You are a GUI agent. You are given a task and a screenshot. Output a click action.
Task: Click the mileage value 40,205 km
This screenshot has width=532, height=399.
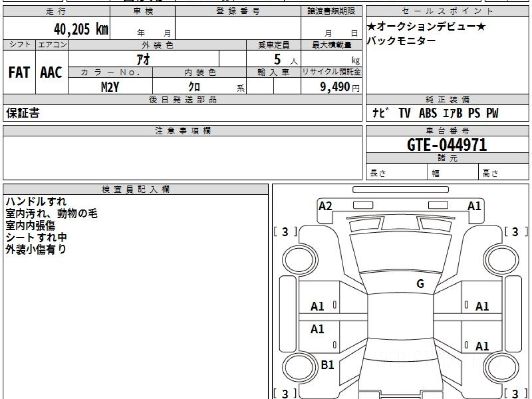[x=81, y=29]
